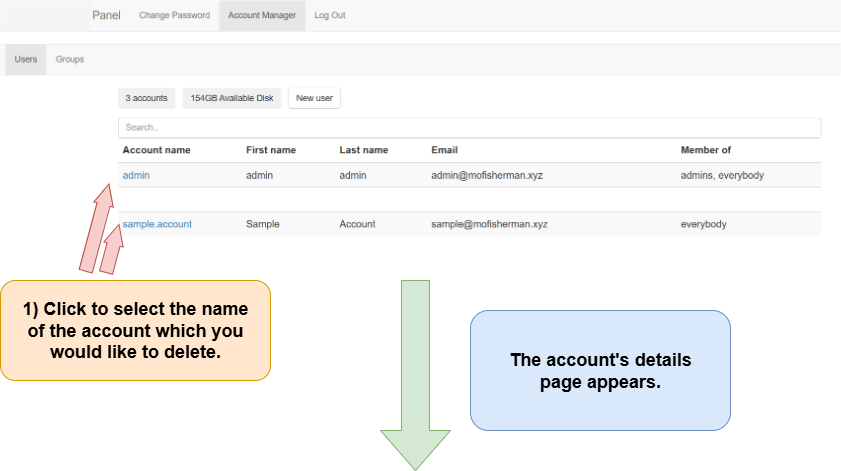841x471 pixels.
Task: Click the 154GB Available Disk button
Action: click(232, 98)
